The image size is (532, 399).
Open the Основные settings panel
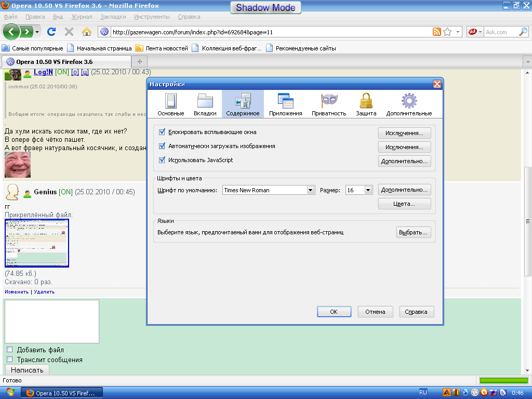click(170, 104)
